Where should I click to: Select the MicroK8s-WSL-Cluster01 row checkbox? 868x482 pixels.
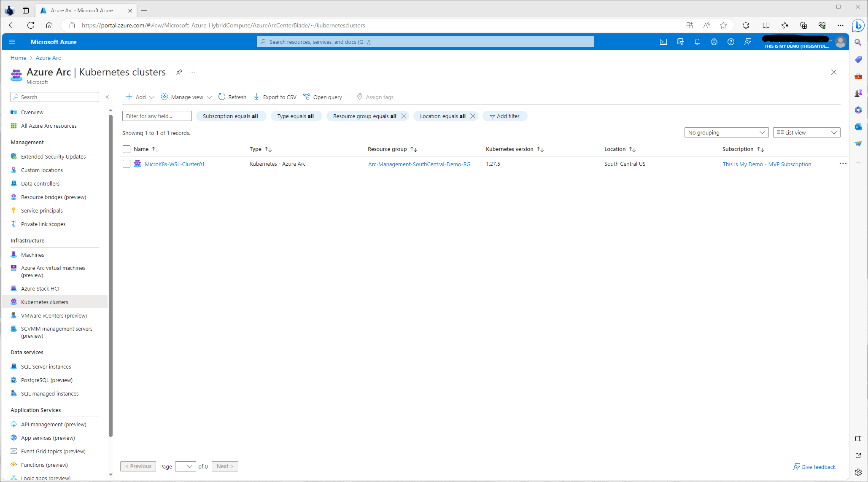tap(127, 164)
